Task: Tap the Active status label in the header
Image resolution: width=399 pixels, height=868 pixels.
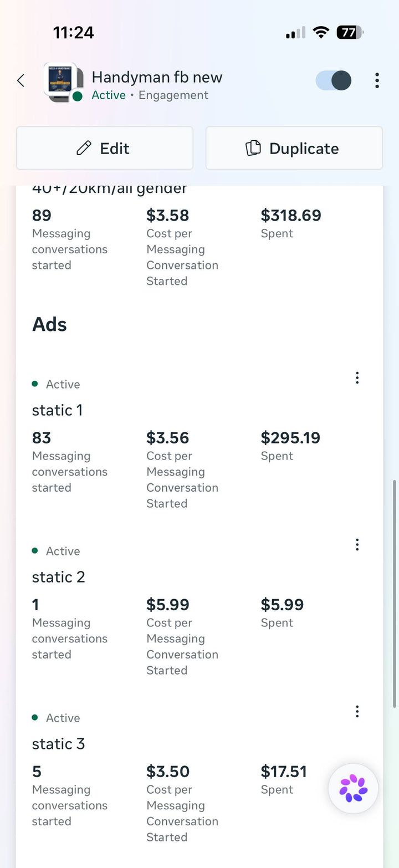Action: pyautogui.click(x=109, y=95)
